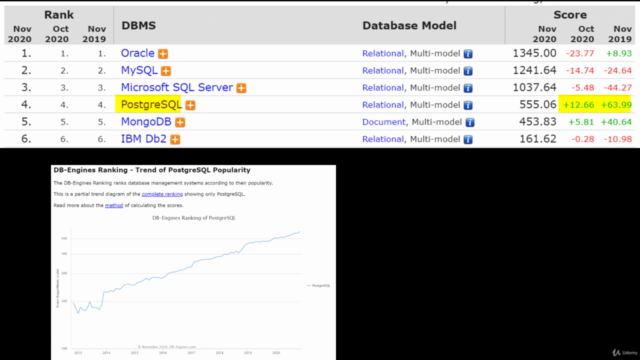
Task: Select the Microsoft SQL Server score 1037.64
Action: pyautogui.click(x=534, y=87)
